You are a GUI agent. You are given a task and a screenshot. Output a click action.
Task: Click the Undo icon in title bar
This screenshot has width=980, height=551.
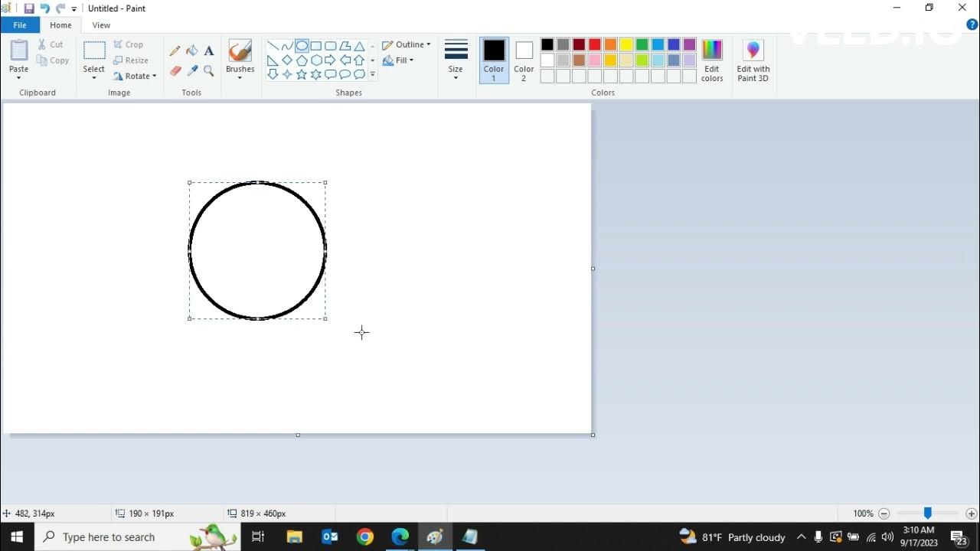pyautogui.click(x=45, y=8)
